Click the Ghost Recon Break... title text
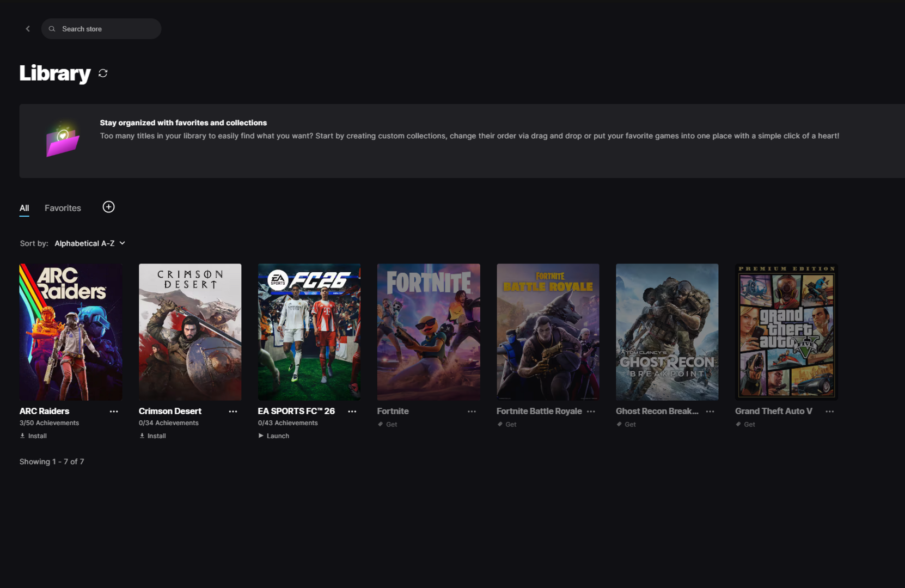This screenshot has width=905, height=588. (657, 411)
